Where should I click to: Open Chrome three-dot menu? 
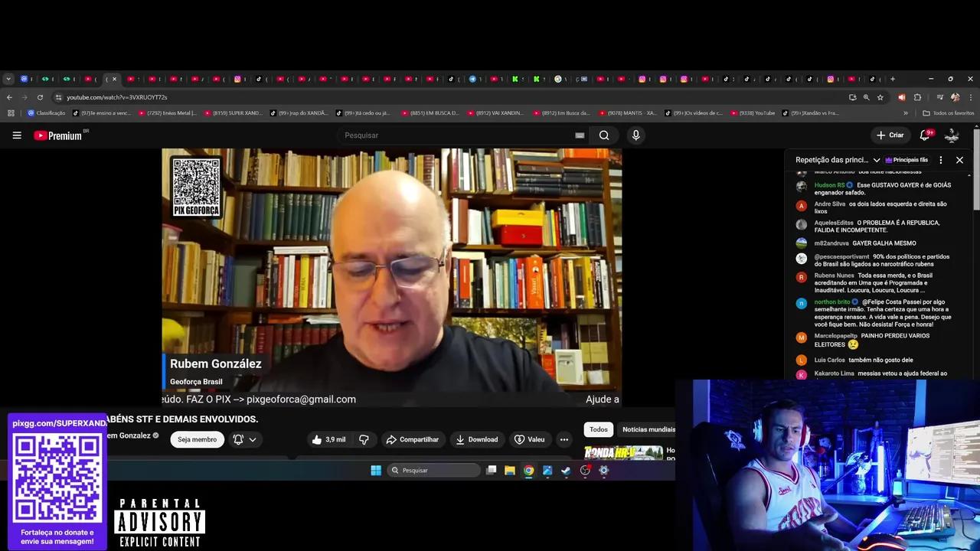[x=971, y=97]
